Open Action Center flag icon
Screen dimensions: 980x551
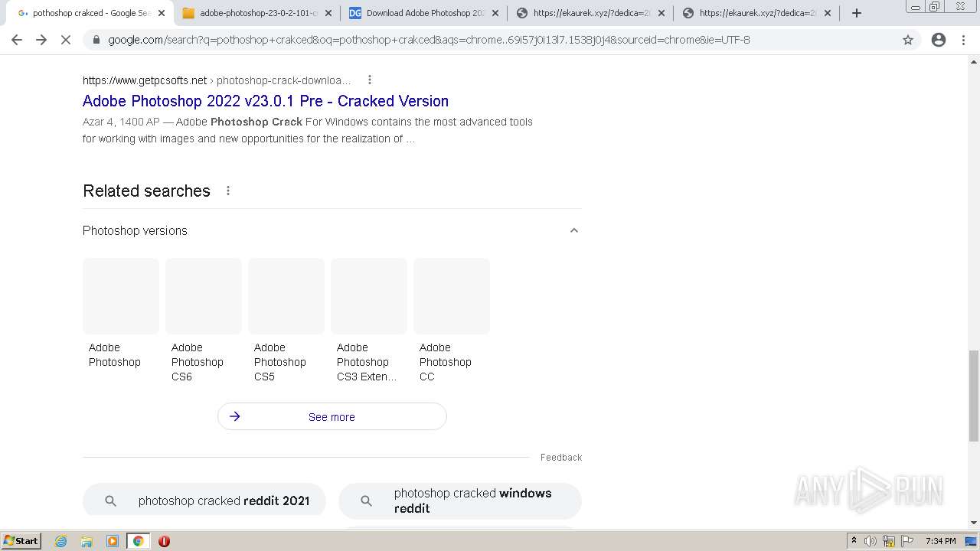[907, 541]
